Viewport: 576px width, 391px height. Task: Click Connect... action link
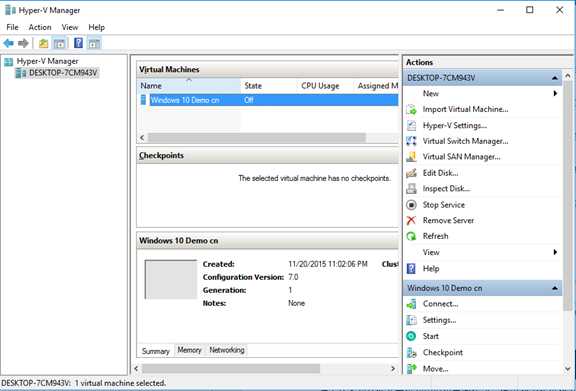pos(440,304)
